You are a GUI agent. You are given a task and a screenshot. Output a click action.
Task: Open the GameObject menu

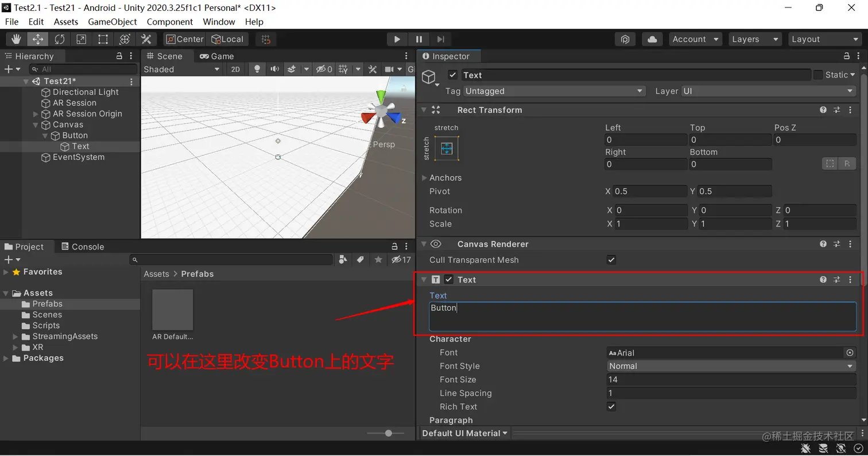tap(113, 22)
